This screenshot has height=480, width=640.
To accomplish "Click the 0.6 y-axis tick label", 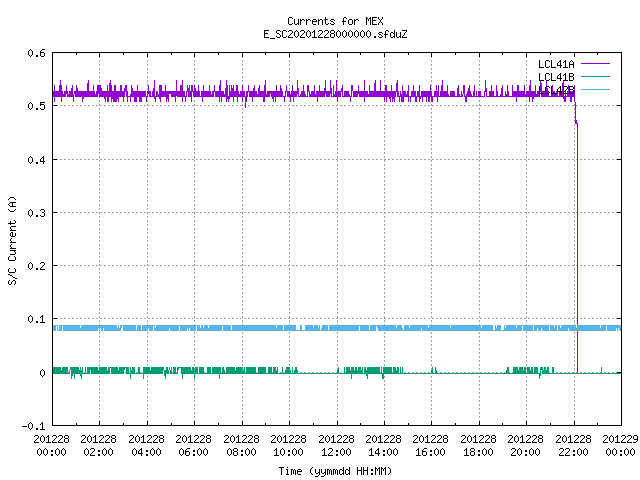I will (36, 53).
